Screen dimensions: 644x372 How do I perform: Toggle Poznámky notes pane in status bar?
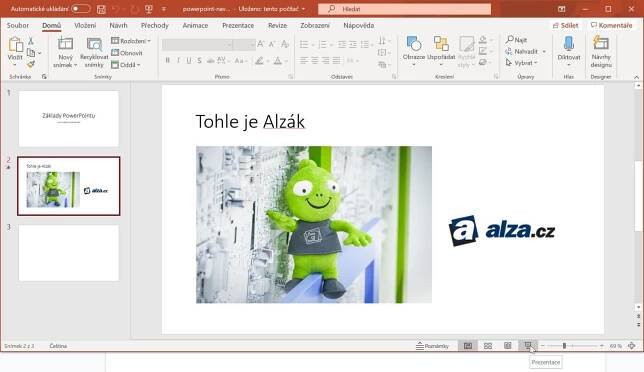pyautogui.click(x=432, y=346)
